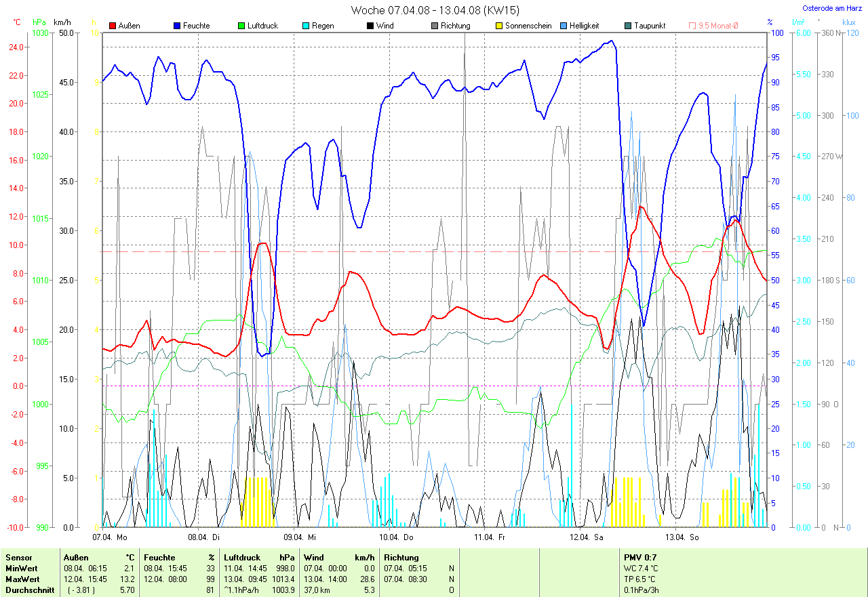
Task: Click the gray Richtung legend square
Action: (435, 26)
